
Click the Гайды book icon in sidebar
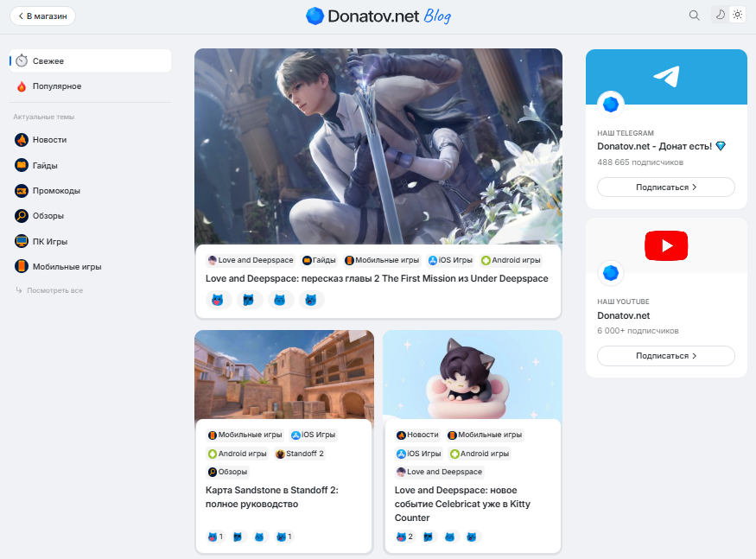coord(22,165)
